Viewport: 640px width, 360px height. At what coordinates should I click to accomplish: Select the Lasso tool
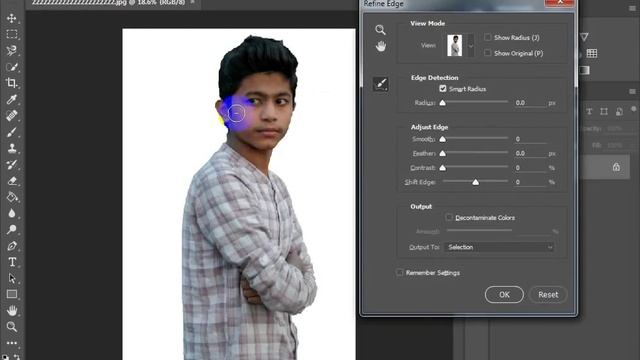point(11,51)
